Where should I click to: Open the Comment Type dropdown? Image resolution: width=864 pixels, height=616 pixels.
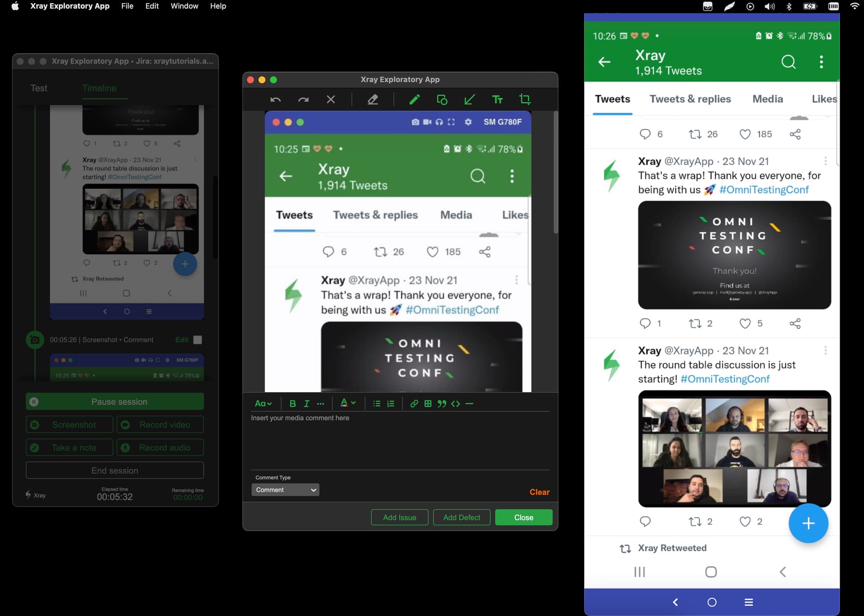click(x=285, y=490)
